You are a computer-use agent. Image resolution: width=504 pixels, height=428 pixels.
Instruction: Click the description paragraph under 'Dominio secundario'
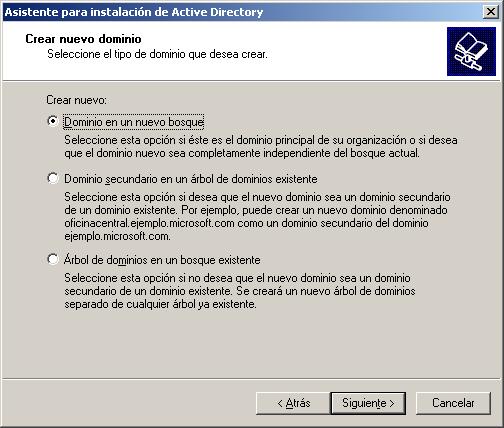256,217
